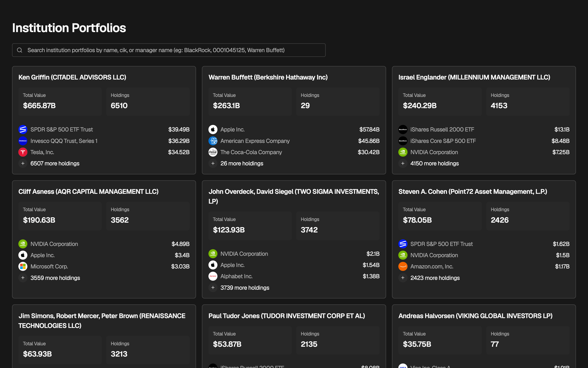The image size is (588, 368).
Task: Click the $190.63B total value
Action: pyautogui.click(x=39, y=220)
